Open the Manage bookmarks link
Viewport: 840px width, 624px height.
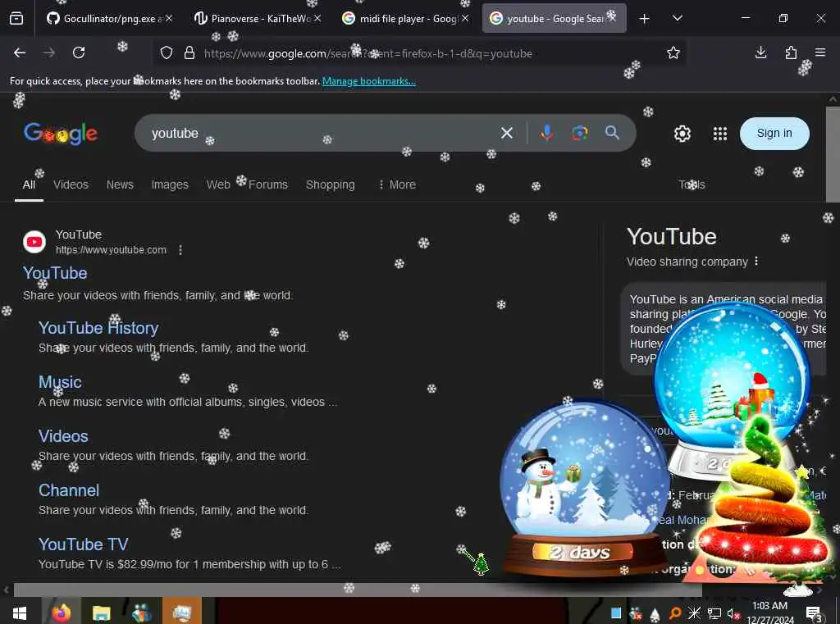368,81
